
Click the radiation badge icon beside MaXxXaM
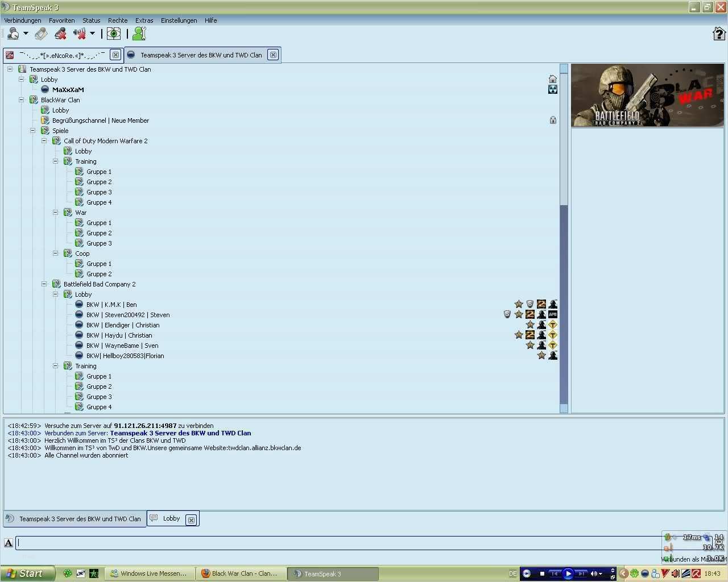coord(553,90)
